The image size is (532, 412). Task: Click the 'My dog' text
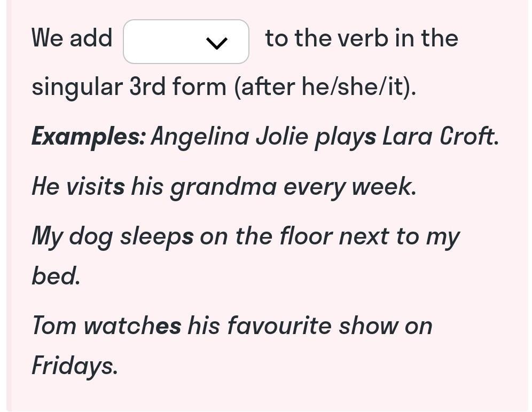[x=72, y=237]
